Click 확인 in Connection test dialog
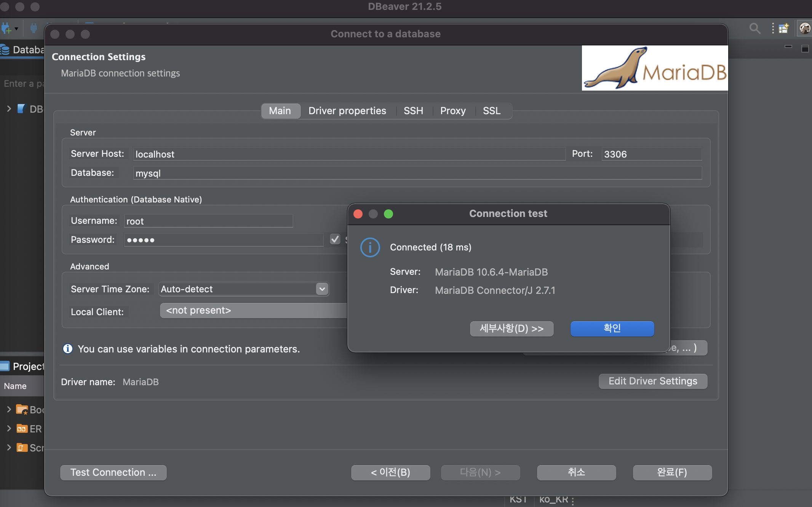Screen dimensions: 812x507 point(612,328)
